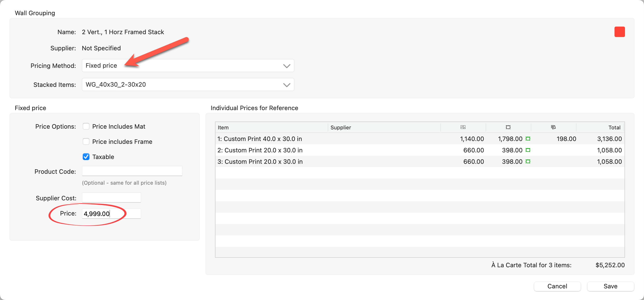Click the frame price column header icon

(508, 127)
